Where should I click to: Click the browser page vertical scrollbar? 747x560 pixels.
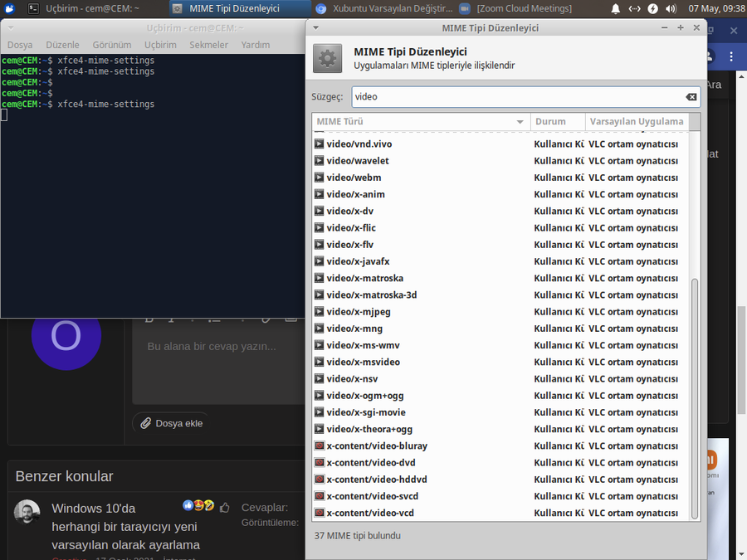741,359
